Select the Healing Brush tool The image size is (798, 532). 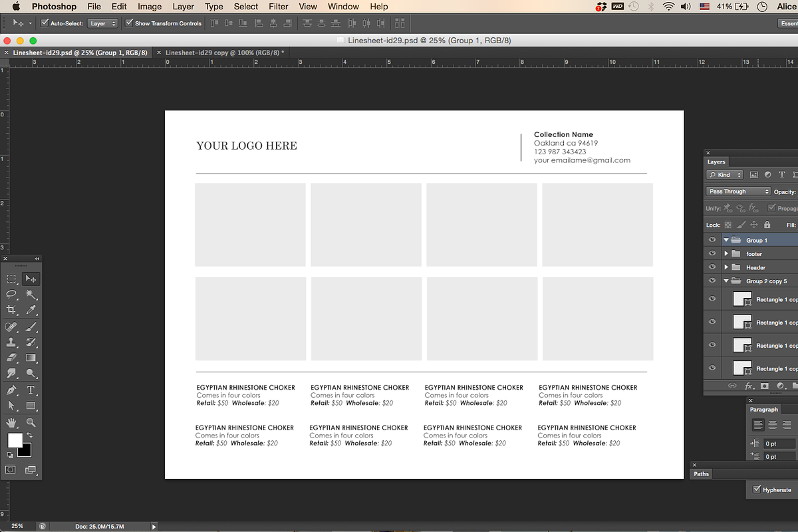pos(11,327)
